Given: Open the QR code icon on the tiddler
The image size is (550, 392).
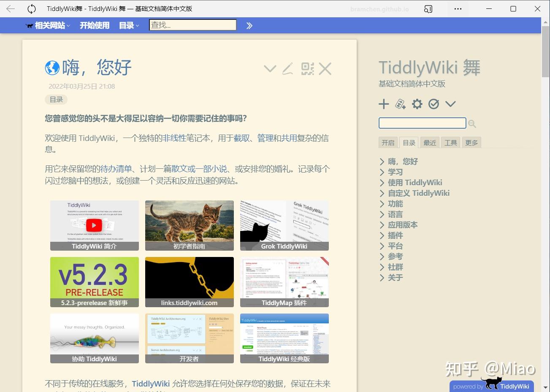Looking at the screenshot, I should [x=307, y=68].
